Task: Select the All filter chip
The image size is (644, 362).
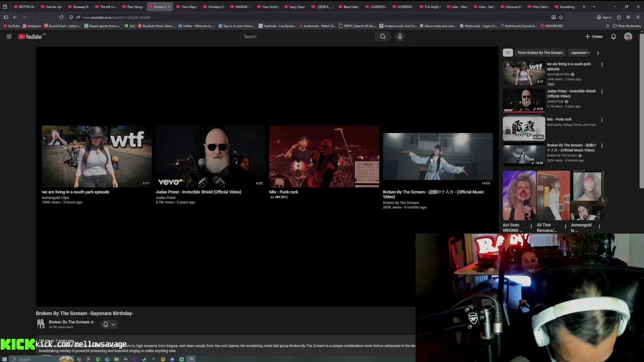Action: [x=508, y=53]
